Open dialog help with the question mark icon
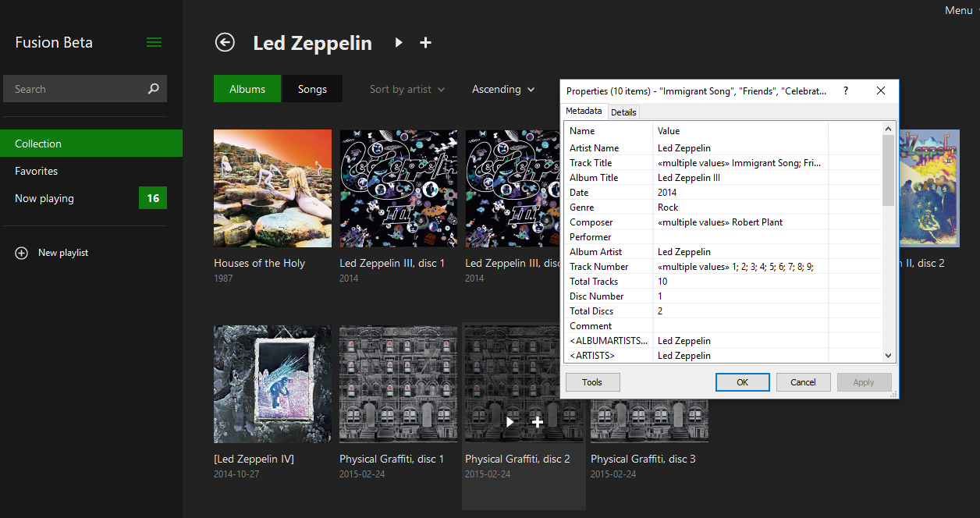Image resolution: width=980 pixels, height=518 pixels. [x=845, y=90]
